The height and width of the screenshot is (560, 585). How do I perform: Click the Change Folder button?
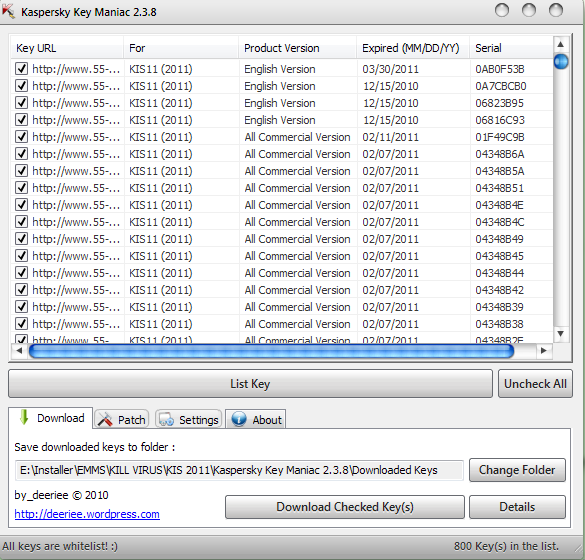(x=517, y=470)
